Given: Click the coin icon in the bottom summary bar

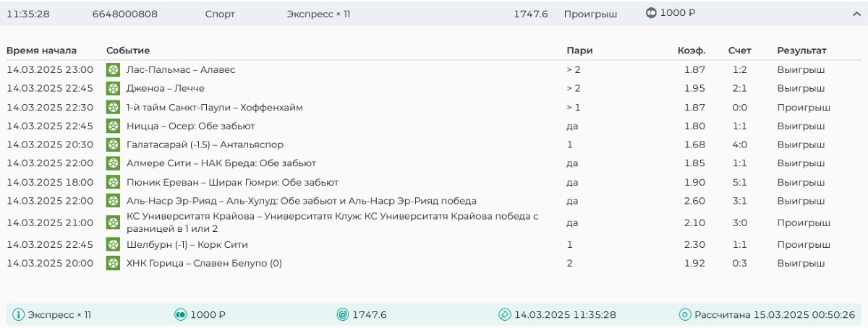Looking at the screenshot, I should (181, 315).
